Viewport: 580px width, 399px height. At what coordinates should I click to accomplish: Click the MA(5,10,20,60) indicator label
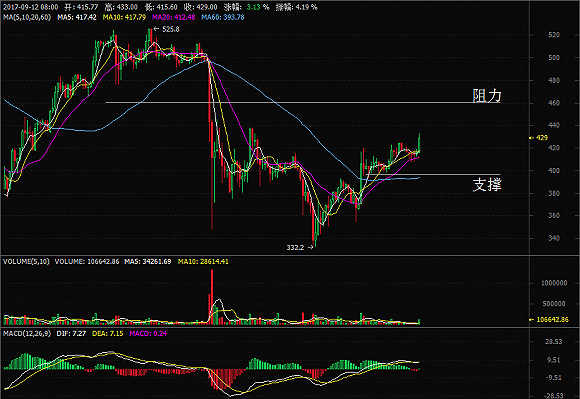click(x=27, y=17)
